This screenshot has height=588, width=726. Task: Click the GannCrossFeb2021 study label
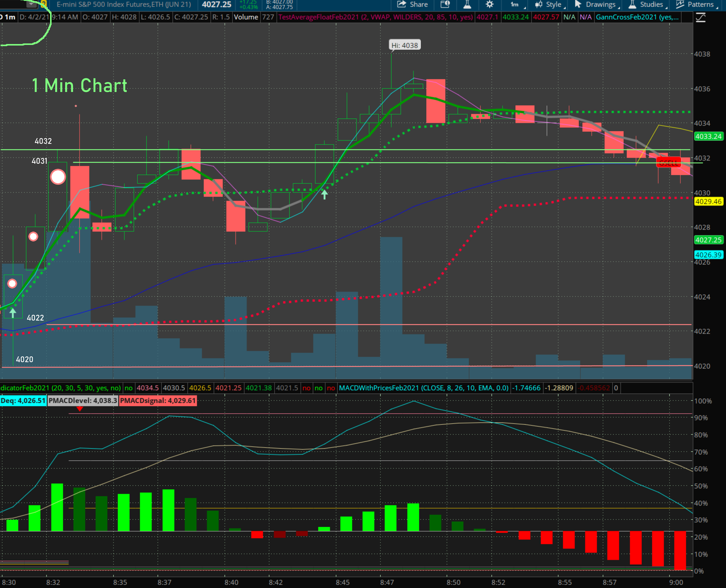click(x=637, y=17)
